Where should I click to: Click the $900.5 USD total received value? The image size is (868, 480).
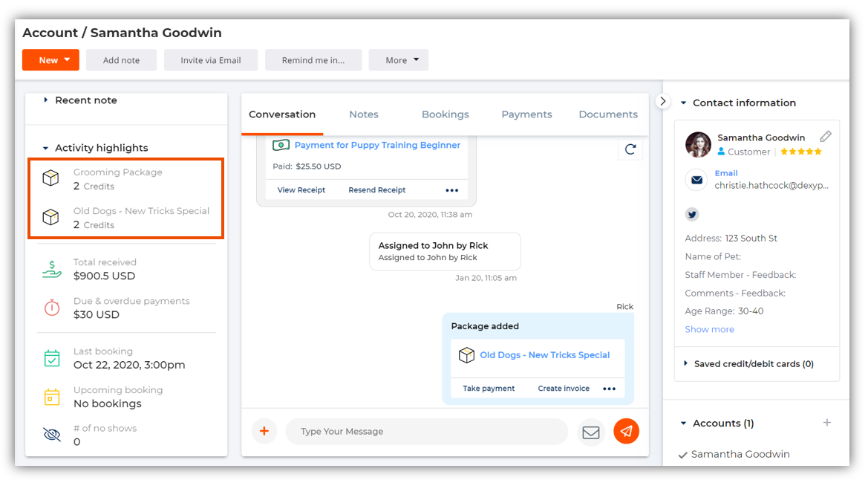(x=104, y=276)
